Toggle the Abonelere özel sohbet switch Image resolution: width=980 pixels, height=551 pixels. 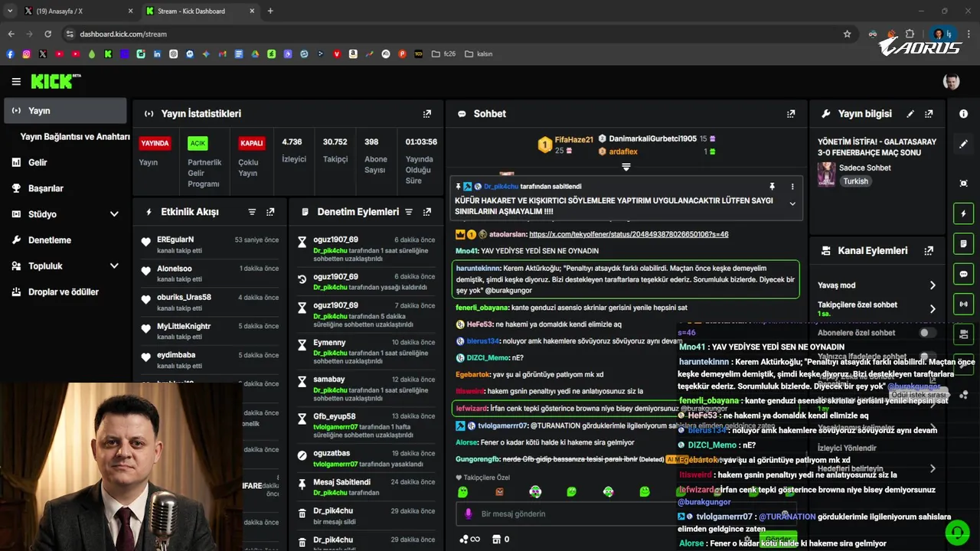point(927,333)
